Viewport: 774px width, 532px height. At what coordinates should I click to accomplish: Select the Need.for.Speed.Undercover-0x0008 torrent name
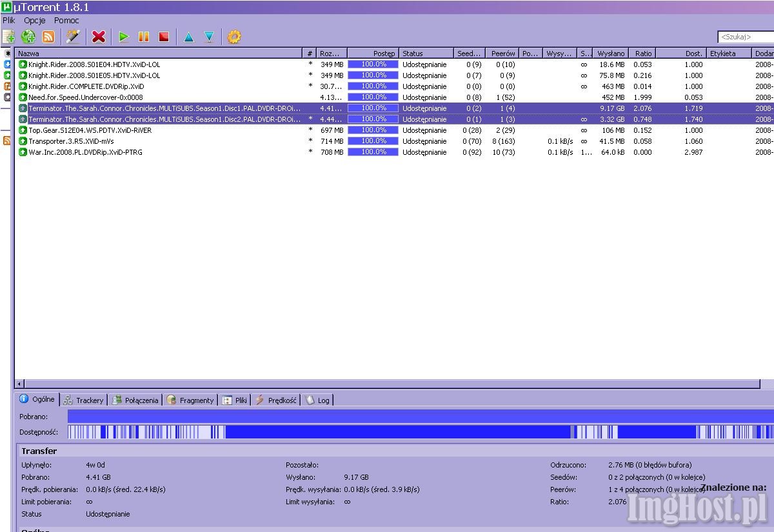[86, 97]
